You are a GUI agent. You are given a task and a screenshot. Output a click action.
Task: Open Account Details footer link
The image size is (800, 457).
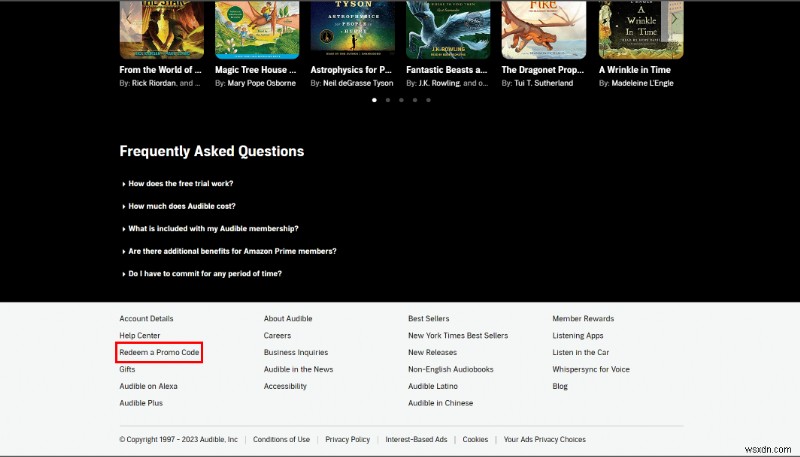coord(146,318)
